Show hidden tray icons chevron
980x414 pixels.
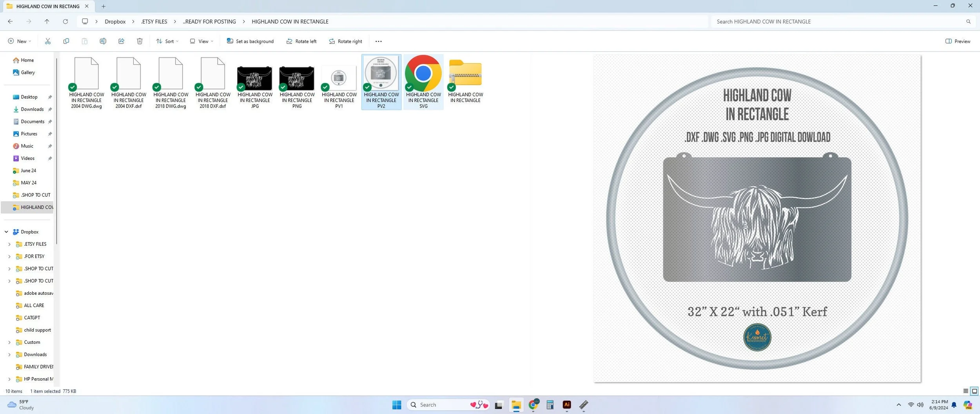click(x=898, y=405)
